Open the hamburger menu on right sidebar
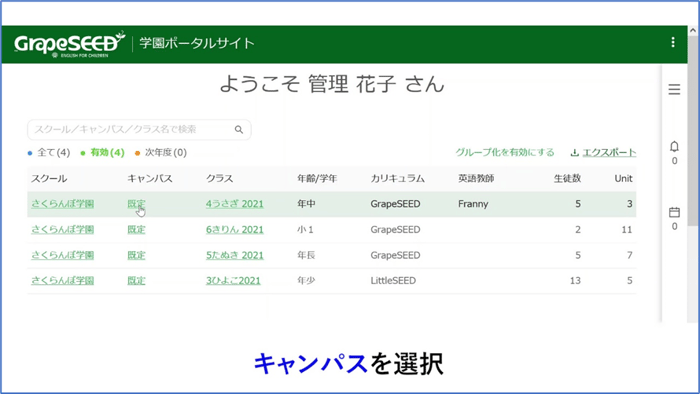The height and width of the screenshot is (394, 700). 674,89
